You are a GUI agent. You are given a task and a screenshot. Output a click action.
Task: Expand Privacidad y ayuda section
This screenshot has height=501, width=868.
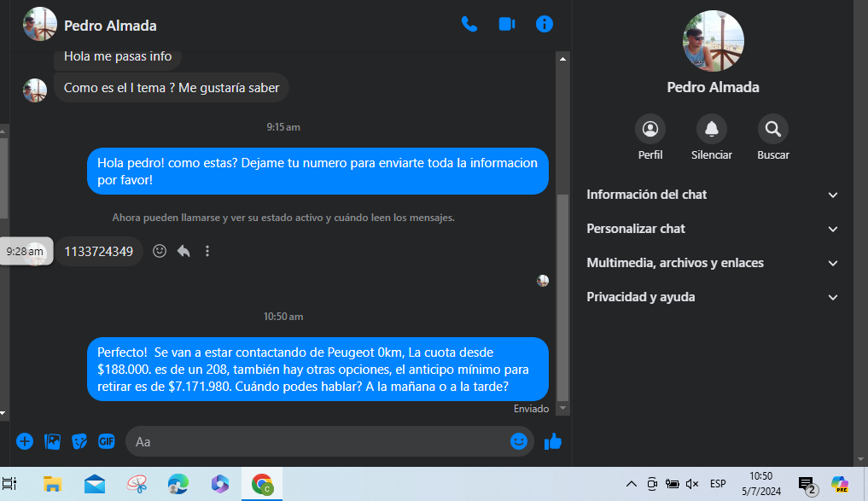712,297
